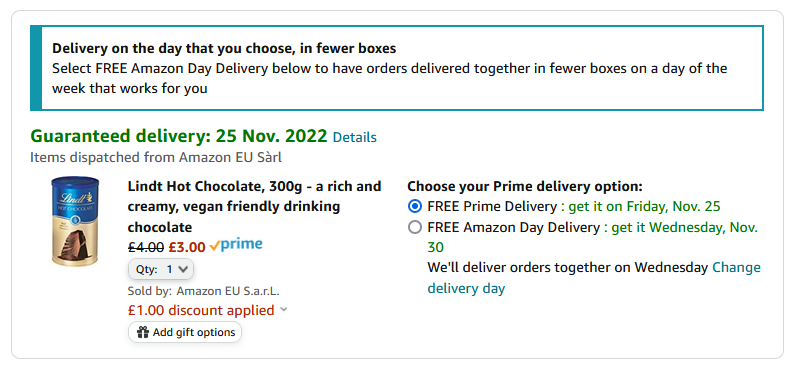Click Sold by Amazon EU S.a.r.L. text
795x373 pixels.
(x=203, y=291)
